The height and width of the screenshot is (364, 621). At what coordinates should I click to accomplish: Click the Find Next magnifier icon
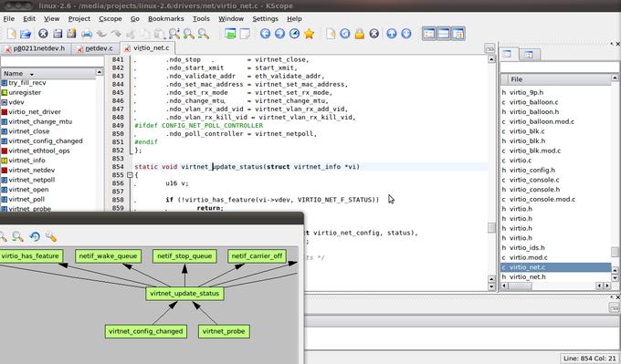pyautogui.click(x=189, y=34)
